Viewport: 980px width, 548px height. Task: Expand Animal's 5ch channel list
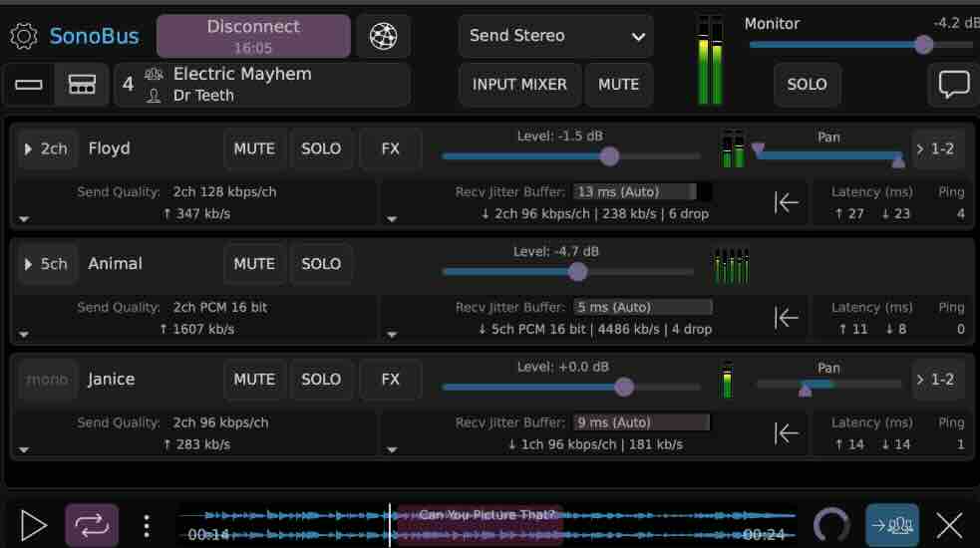46,264
